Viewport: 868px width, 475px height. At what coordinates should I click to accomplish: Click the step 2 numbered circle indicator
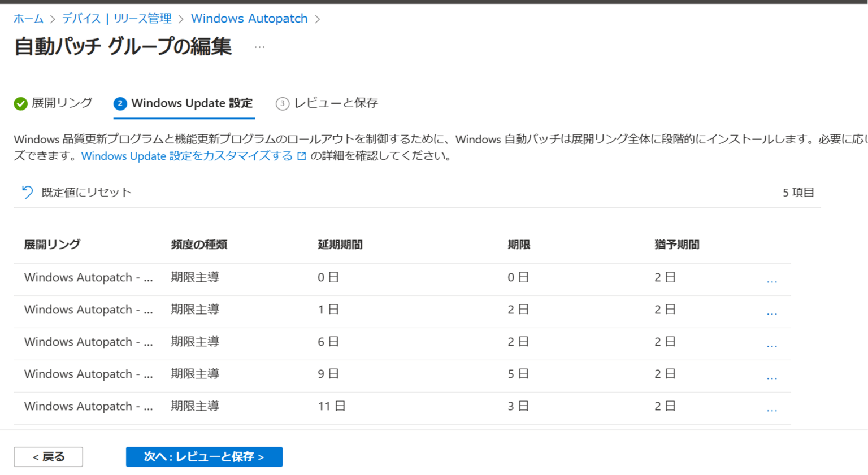[119, 103]
